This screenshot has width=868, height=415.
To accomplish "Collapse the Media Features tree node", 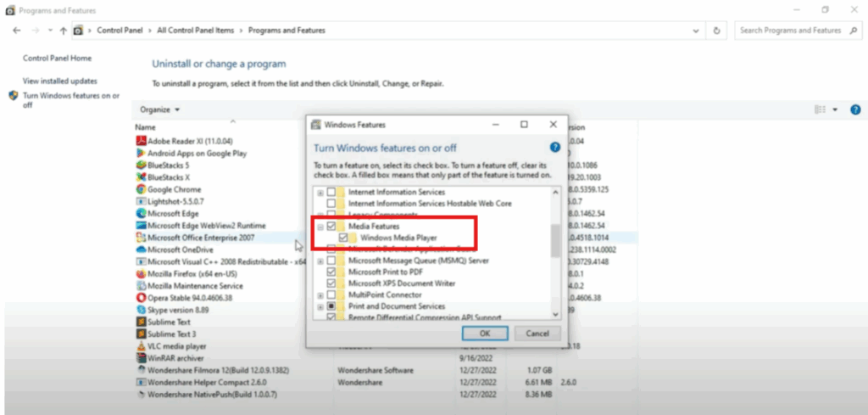I will click(320, 227).
